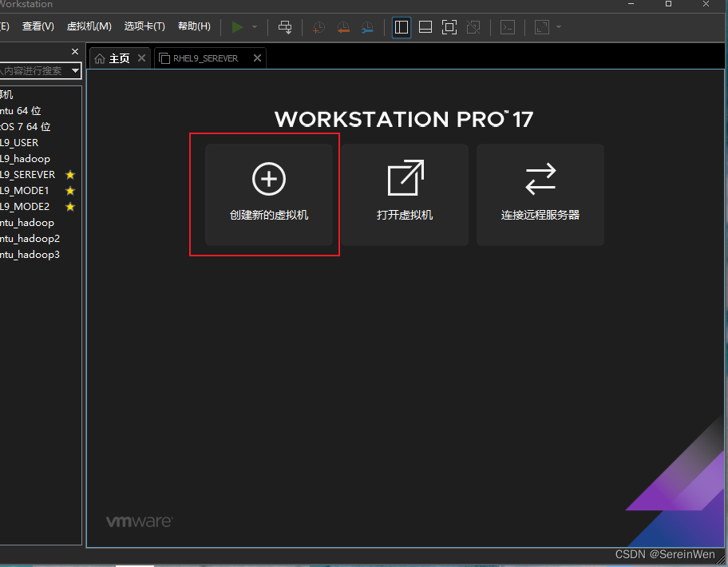The height and width of the screenshot is (567, 728).
Task: Toggle favorite star on L9_SEREVER
Action: 70,175
